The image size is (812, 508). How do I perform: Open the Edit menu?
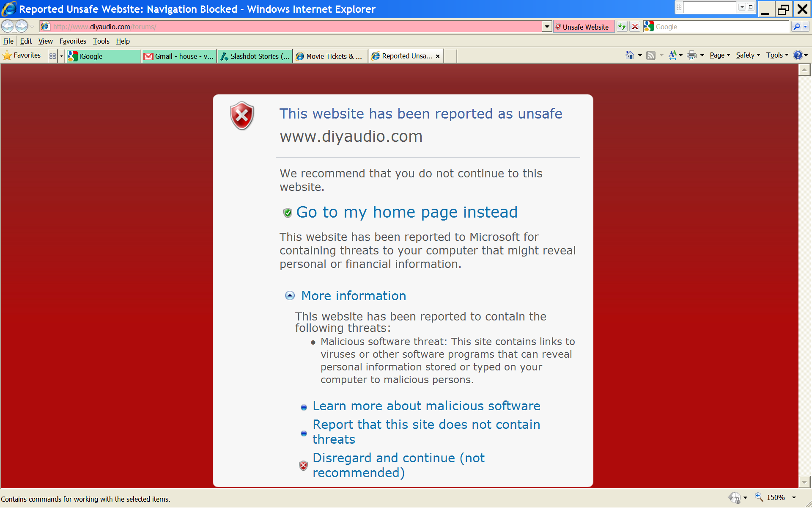click(26, 41)
